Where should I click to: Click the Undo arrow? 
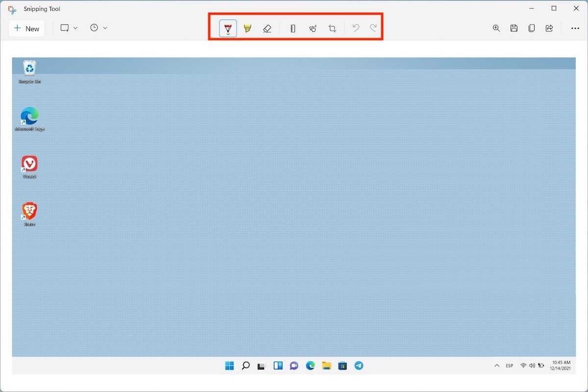356,28
